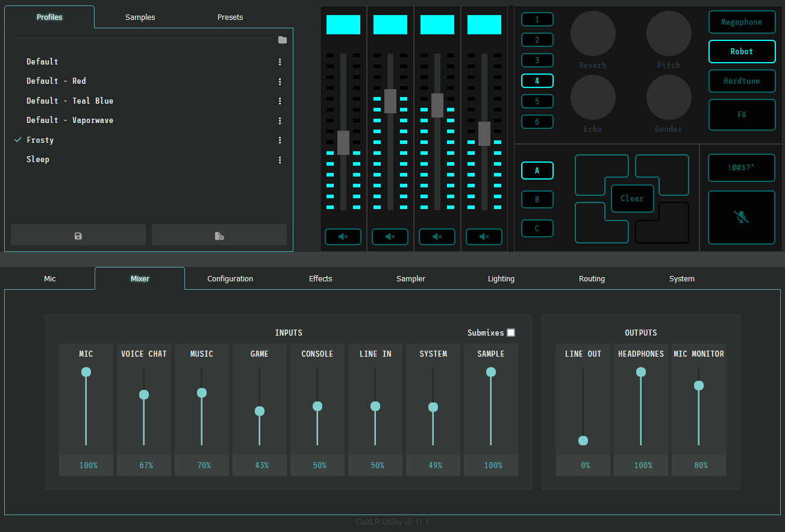Toggle the Hardtune effect
785x532 pixels.
[742, 81]
